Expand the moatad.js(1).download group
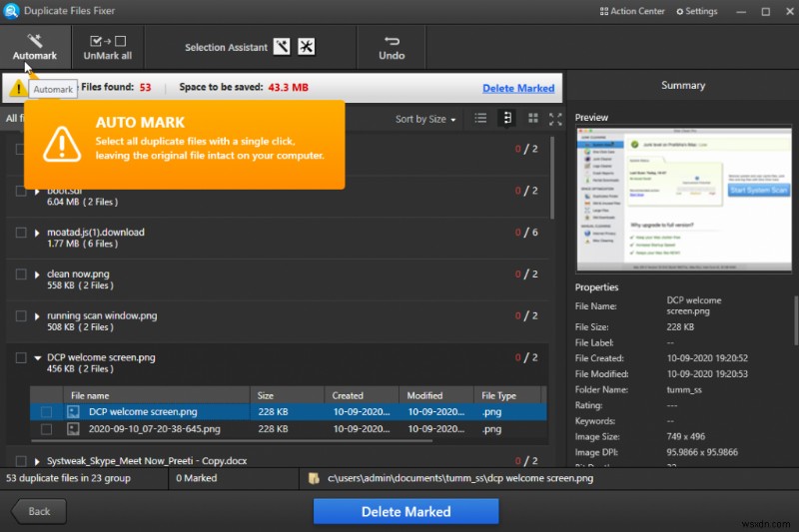The image size is (799, 532). tap(37, 234)
